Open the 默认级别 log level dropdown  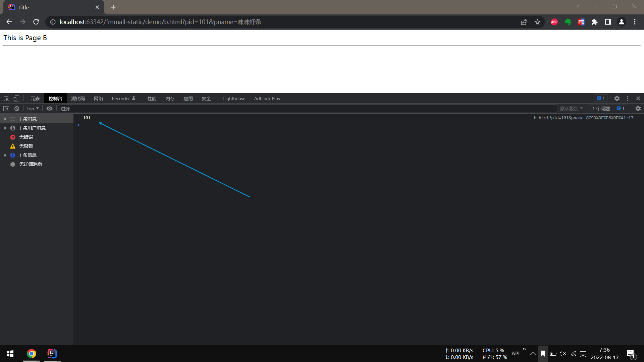[x=571, y=109]
